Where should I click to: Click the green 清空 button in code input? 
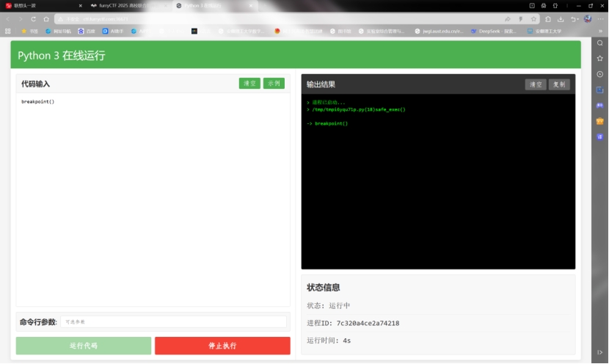pos(249,84)
